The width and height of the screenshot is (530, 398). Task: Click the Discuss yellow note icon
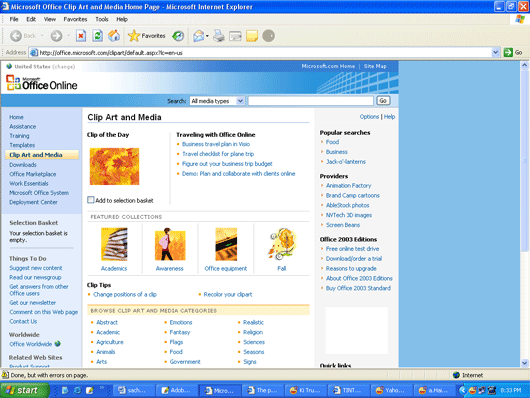point(252,36)
